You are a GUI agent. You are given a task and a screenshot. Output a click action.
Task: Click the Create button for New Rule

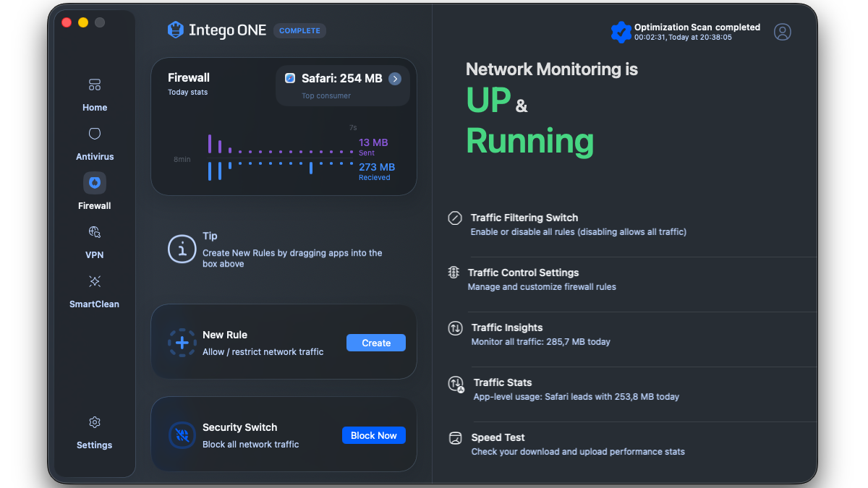[x=375, y=343]
